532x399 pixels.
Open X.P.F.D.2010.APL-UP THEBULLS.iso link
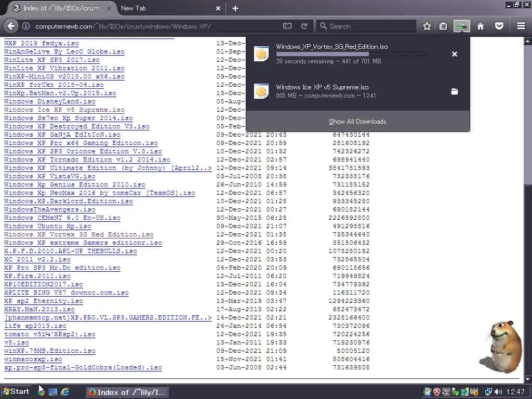coord(71,251)
